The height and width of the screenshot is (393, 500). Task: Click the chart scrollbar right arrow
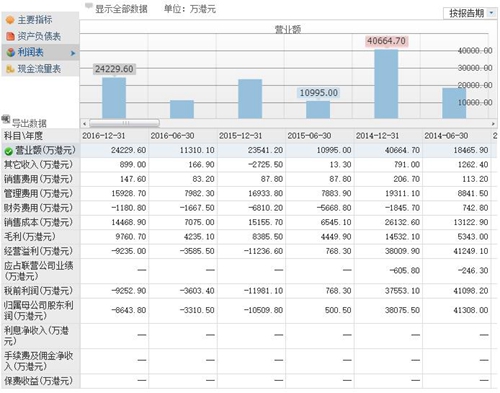[493, 124]
